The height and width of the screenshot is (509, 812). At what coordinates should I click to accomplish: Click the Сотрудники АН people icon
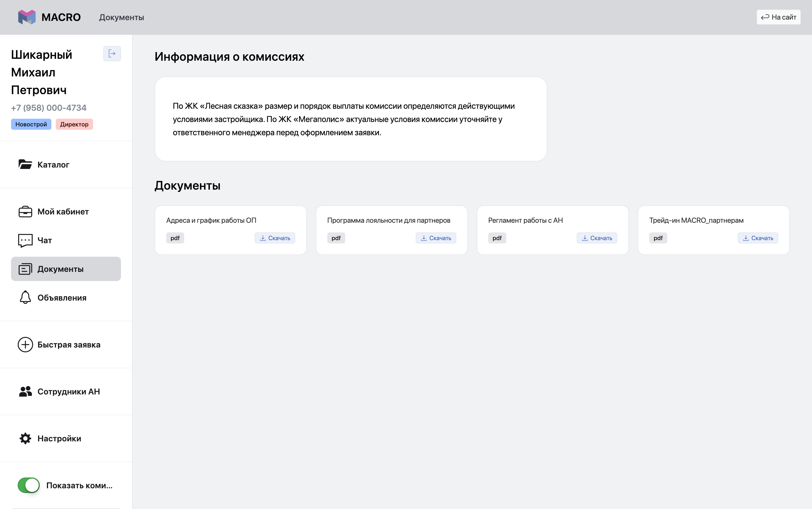pos(25,391)
